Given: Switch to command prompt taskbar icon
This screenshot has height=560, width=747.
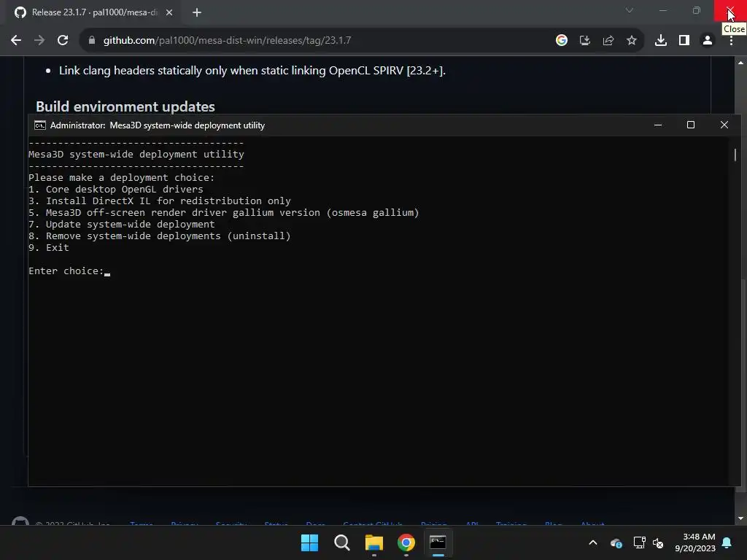Looking at the screenshot, I should 438,542.
